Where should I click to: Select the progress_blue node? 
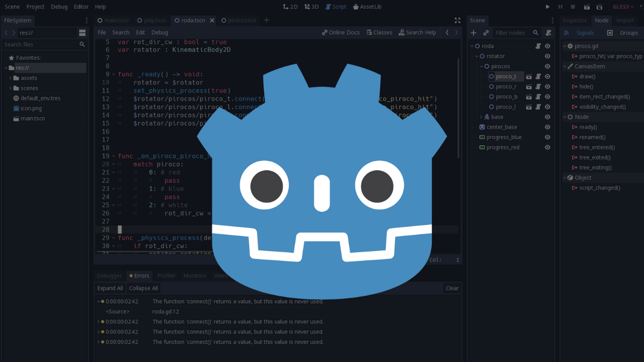(x=504, y=137)
